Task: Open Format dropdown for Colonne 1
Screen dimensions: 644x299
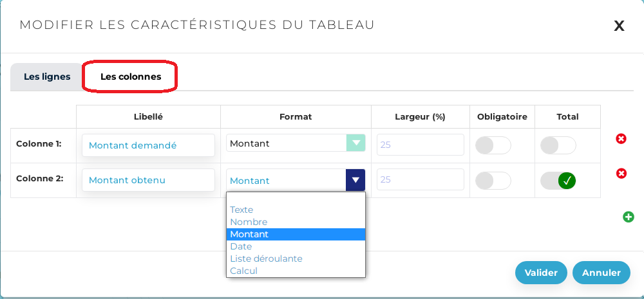Action: point(296,143)
